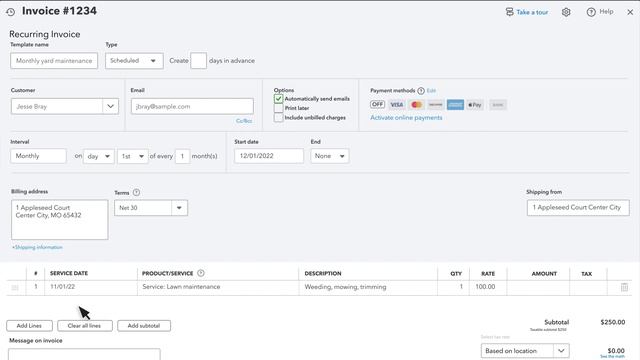
Task: Click Activate online payments link
Action: (x=406, y=118)
